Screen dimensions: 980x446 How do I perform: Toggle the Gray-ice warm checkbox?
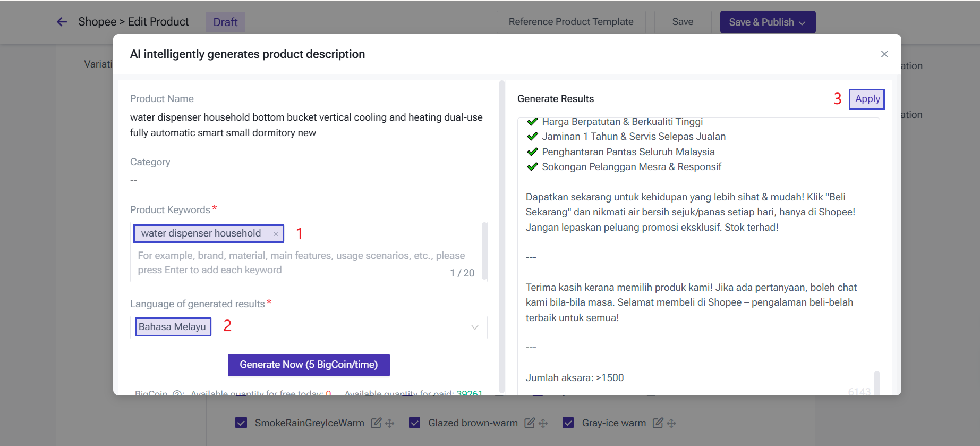pos(568,423)
